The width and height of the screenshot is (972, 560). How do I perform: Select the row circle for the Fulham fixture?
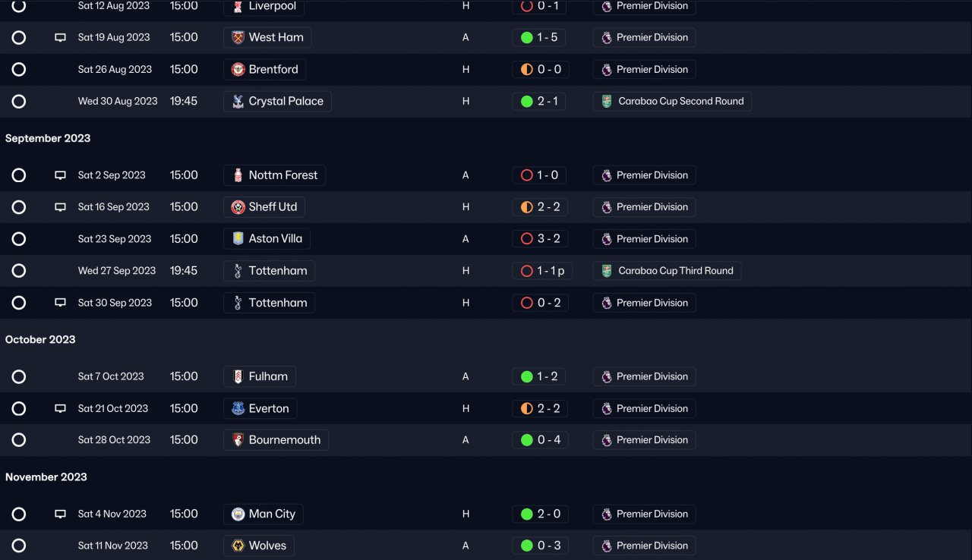point(19,376)
